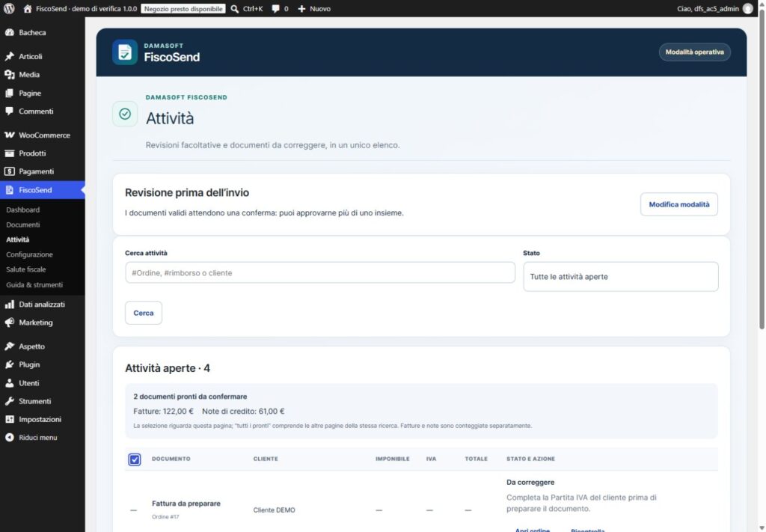Click the Modalità operativa badge button
766x532 pixels.
pos(694,52)
